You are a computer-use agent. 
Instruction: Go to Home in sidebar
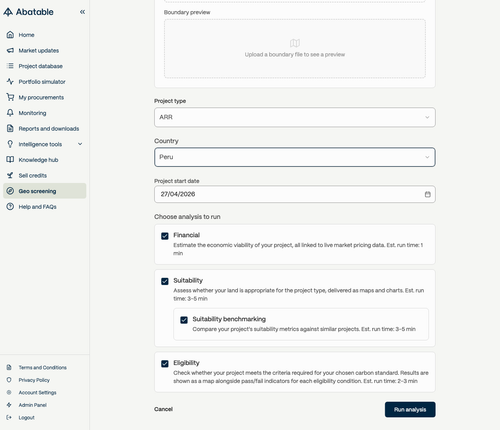pyautogui.click(x=45, y=35)
